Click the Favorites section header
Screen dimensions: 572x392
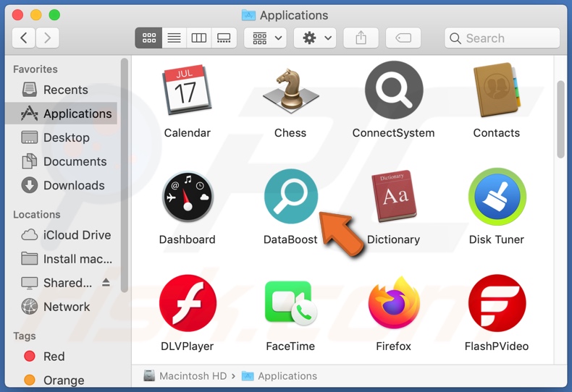(x=35, y=69)
